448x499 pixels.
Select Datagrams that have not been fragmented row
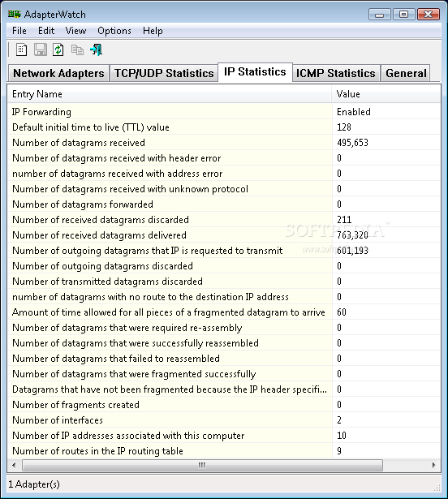tap(224, 389)
